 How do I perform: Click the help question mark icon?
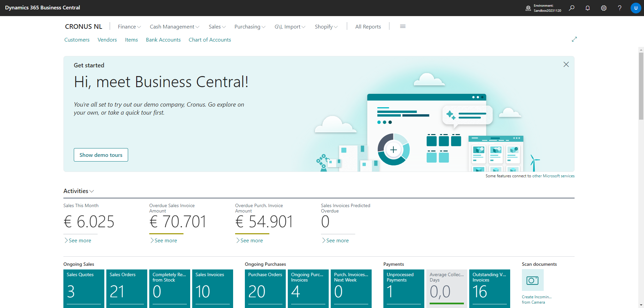click(x=620, y=8)
